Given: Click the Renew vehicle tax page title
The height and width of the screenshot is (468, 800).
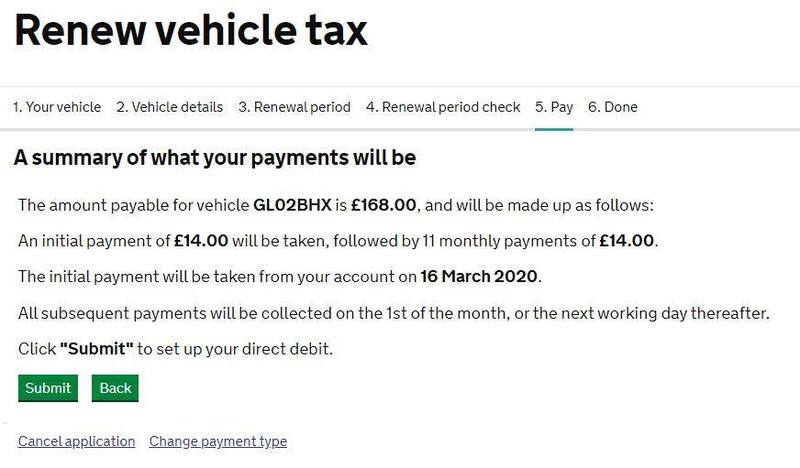Looking at the screenshot, I should (x=190, y=32).
